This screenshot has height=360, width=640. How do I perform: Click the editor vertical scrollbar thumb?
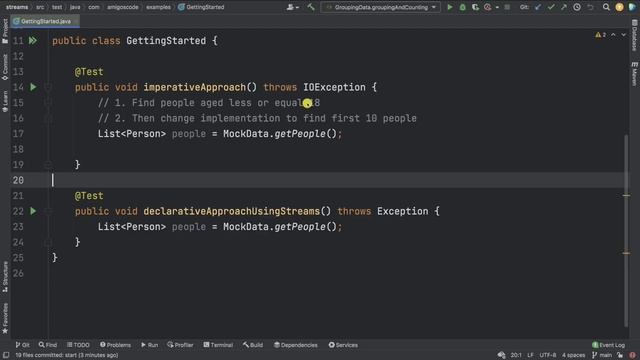626,231
